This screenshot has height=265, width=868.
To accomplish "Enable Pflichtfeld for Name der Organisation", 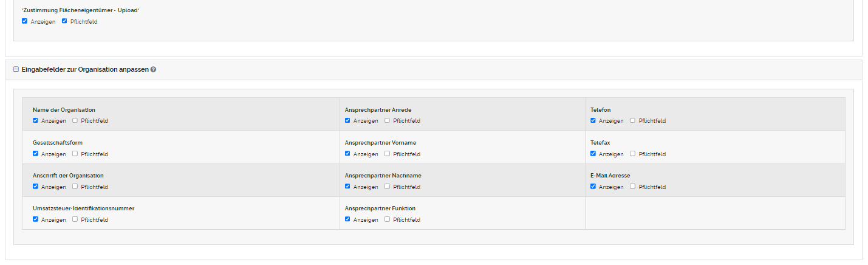I will click(75, 120).
